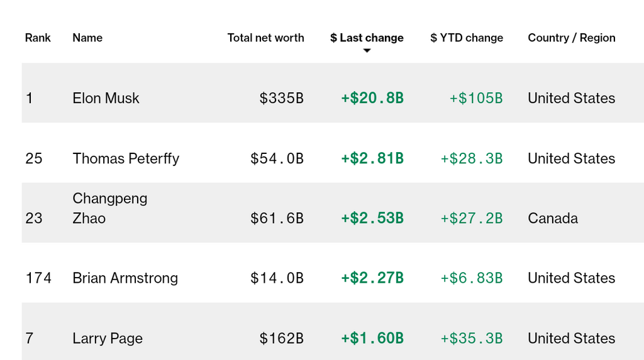
Task: Click Larry Page's +$35.3B YTD change
Action: [x=471, y=338]
